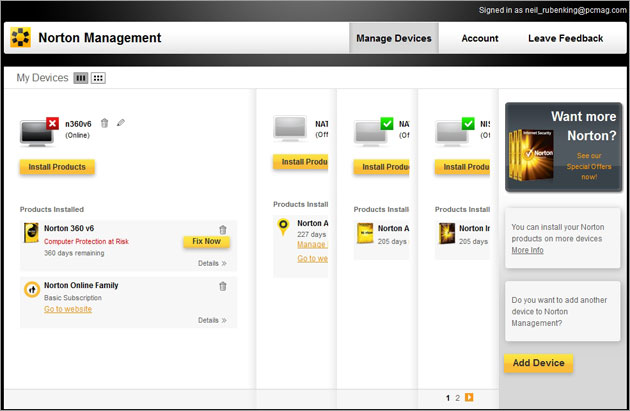Open the More Info link
The height and width of the screenshot is (411, 630).
click(x=527, y=250)
